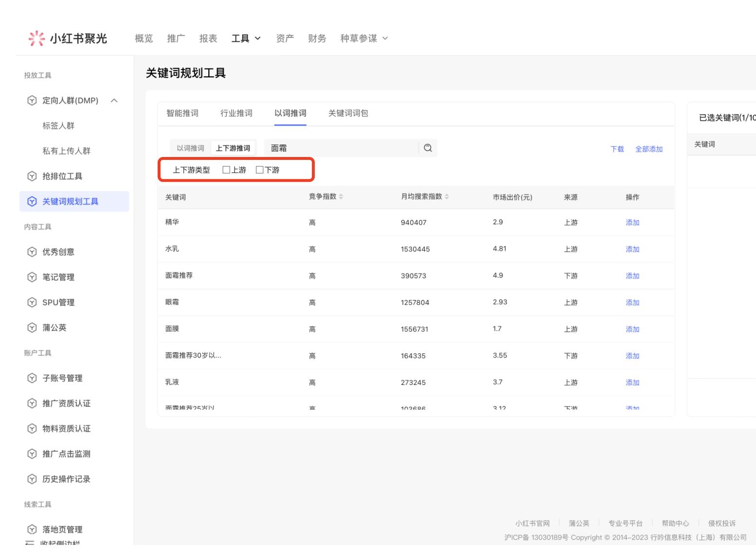756x560 pixels.
Task: Check the 下游 filter checkbox
Action: [x=260, y=170]
